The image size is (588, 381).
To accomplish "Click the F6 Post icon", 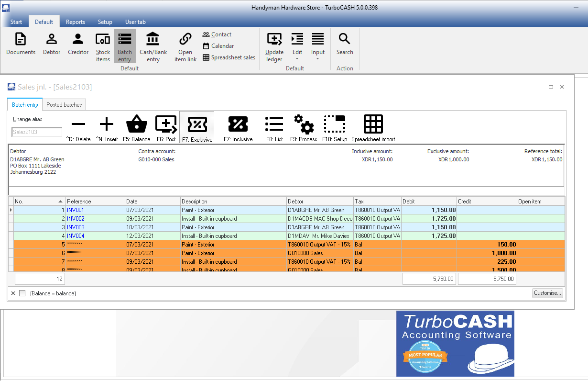I will coord(166,128).
